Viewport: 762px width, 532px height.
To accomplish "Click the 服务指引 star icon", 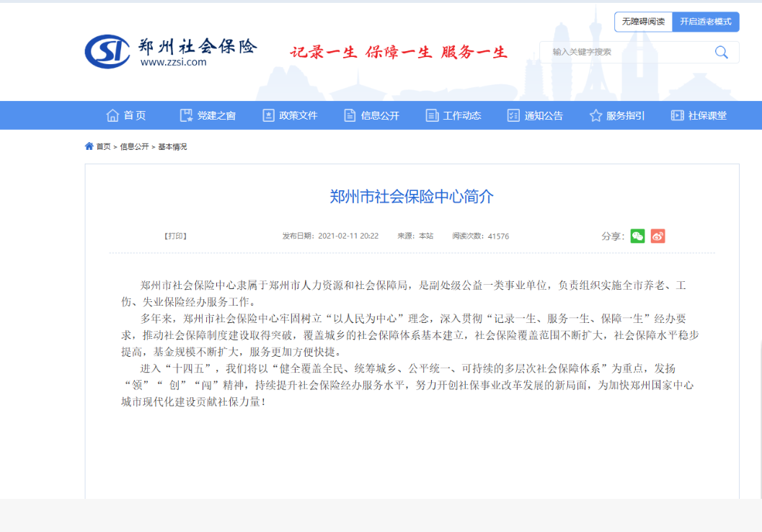I will (595, 115).
